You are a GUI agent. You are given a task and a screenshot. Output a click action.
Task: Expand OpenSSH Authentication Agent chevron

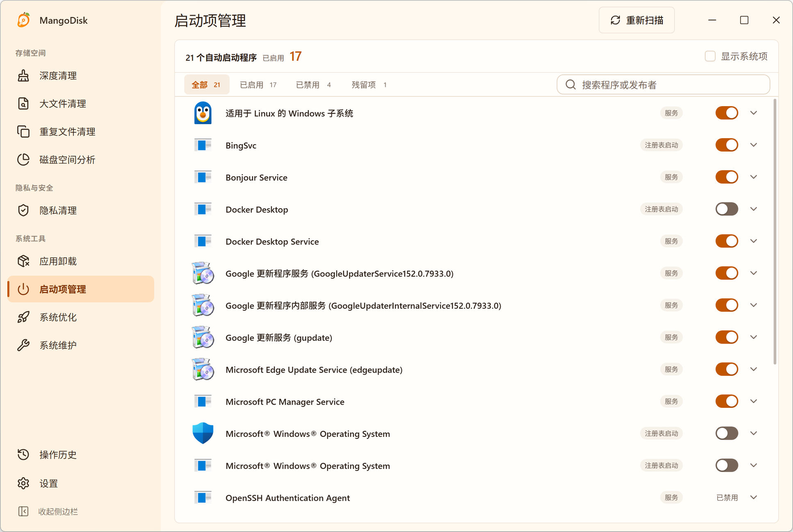(753, 497)
